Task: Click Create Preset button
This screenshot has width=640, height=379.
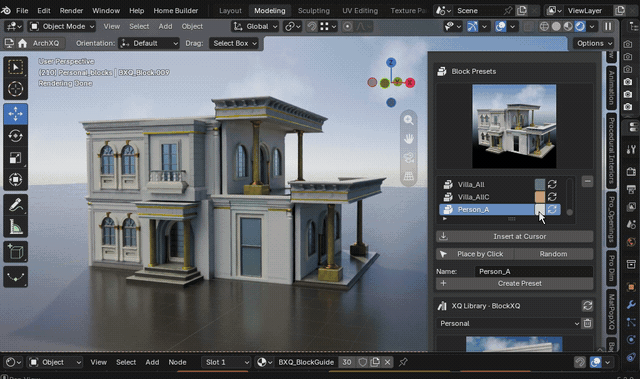Action: [x=515, y=283]
